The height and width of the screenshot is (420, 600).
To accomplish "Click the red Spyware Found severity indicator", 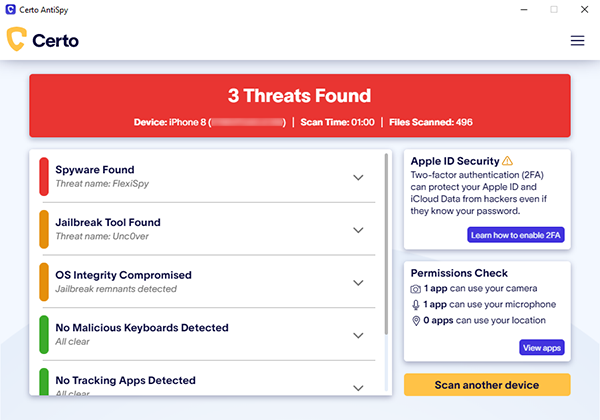I will coord(44,177).
